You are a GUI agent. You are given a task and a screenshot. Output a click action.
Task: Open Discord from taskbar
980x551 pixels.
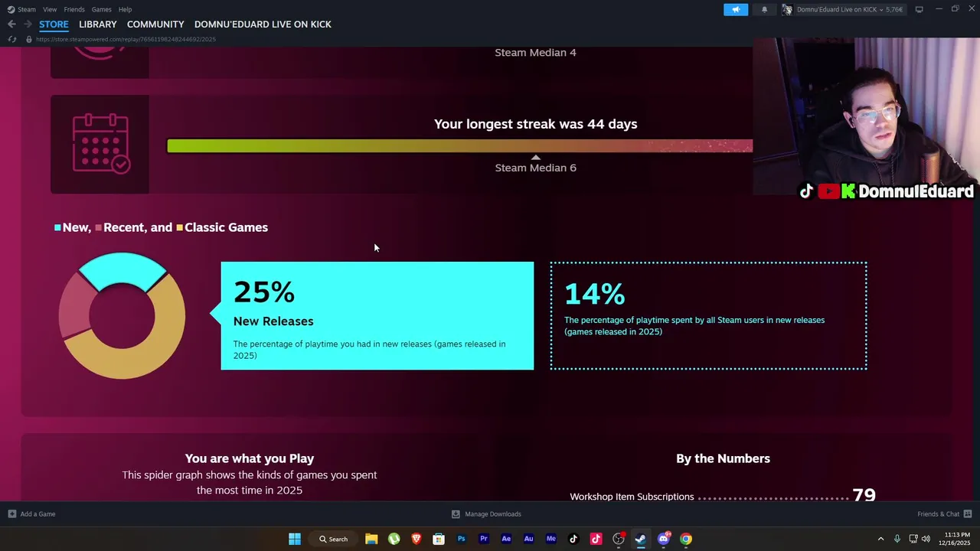point(664,539)
